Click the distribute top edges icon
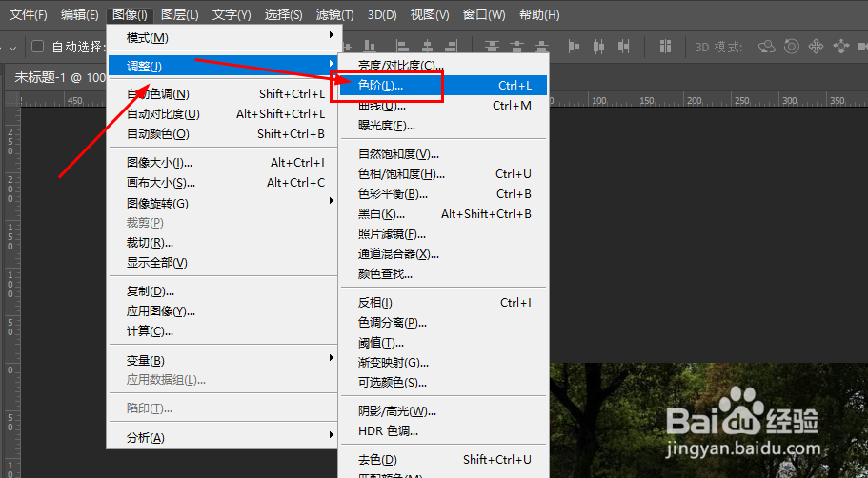868x478 pixels. coord(492,47)
